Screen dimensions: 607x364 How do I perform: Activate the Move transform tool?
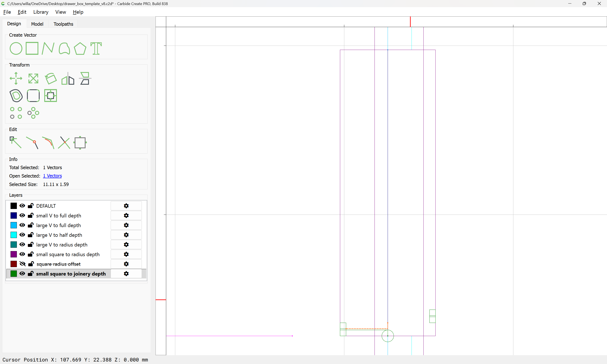tap(16, 78)
